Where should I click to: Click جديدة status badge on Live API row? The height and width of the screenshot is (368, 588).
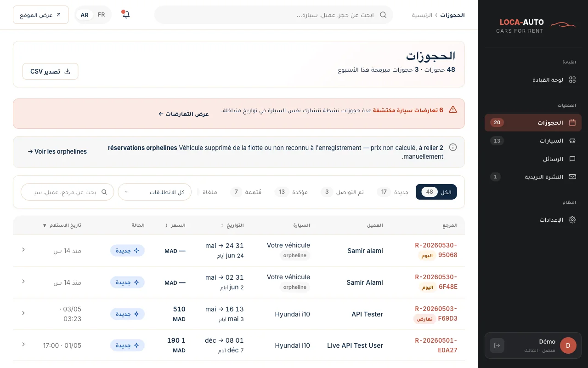click(127, 345)
